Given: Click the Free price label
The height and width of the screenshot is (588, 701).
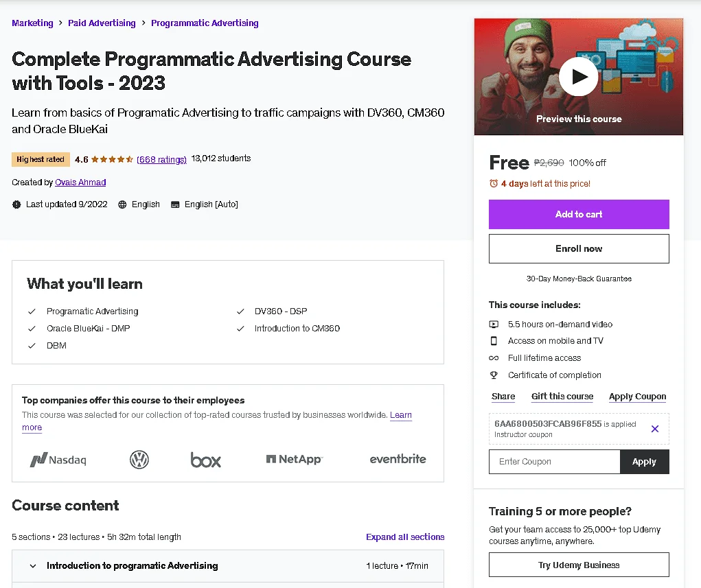Looking at the screenshot, I should tap(509, 163).
